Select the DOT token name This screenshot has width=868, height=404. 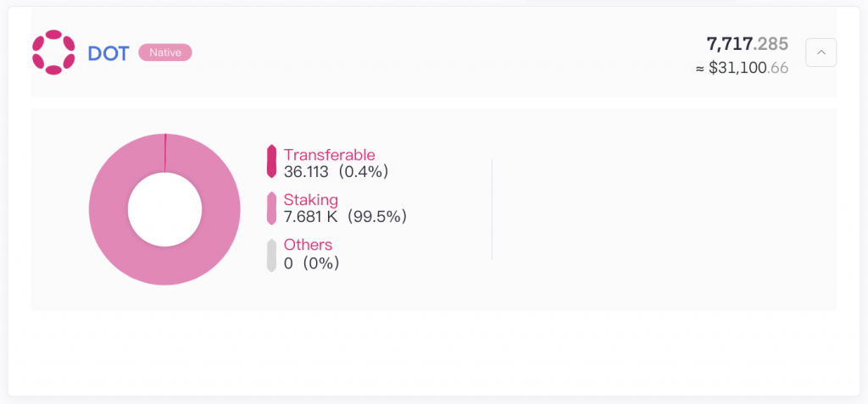tap(108, 53)
